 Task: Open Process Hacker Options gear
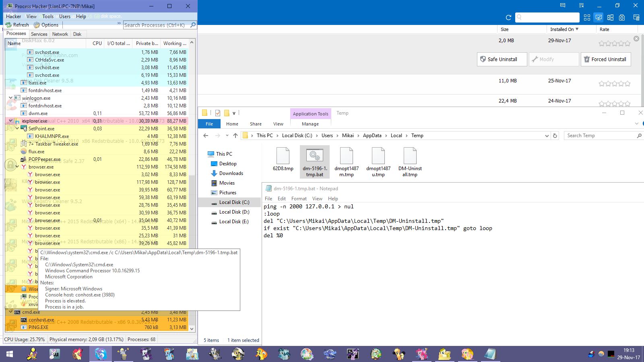[x=37, y=25]
